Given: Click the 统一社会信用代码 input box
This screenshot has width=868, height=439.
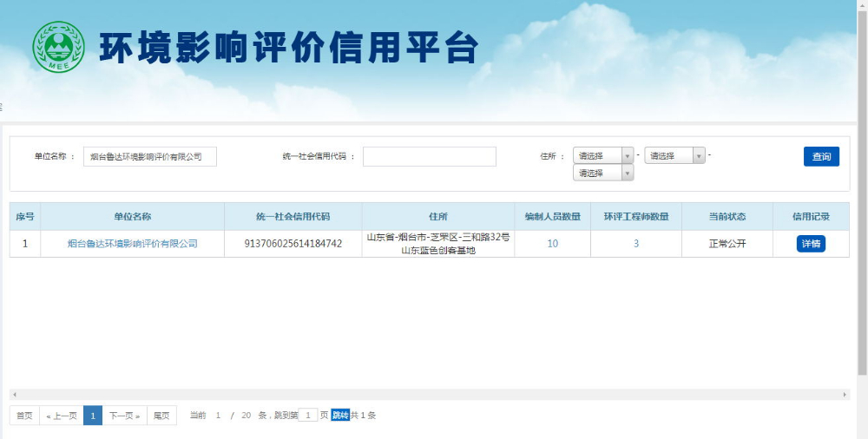Looking at the screenshot, I should pos(429,157).
